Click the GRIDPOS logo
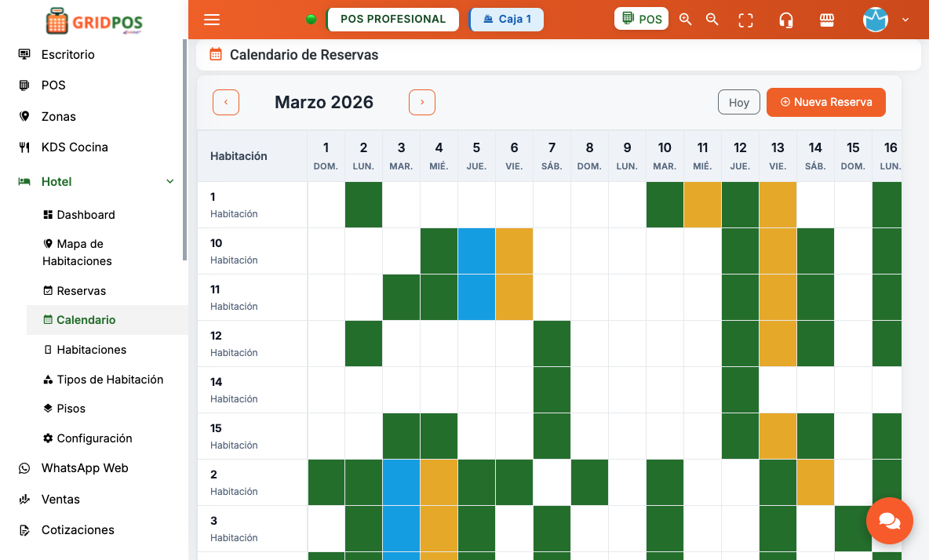Screen dimensions: 929x560 93,22
